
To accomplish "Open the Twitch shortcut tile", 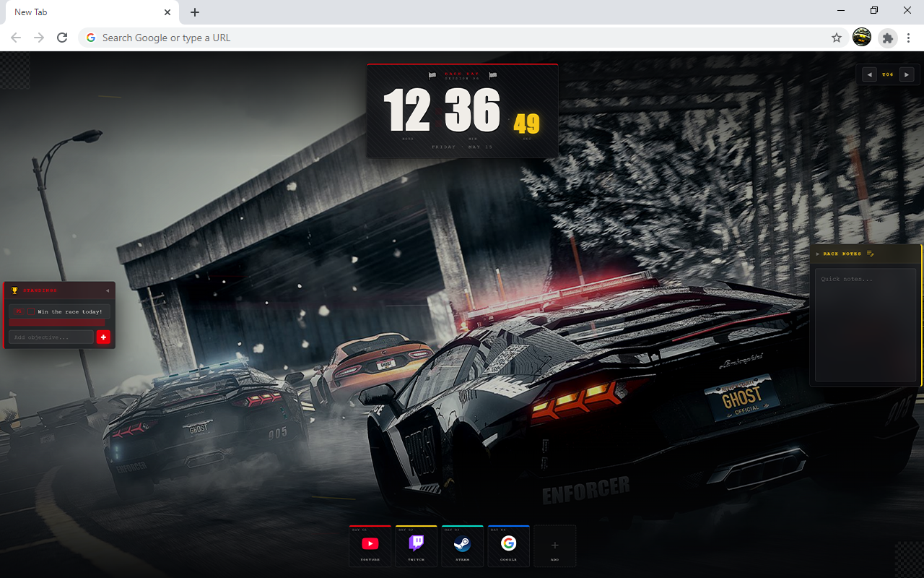I will [416, 546].
